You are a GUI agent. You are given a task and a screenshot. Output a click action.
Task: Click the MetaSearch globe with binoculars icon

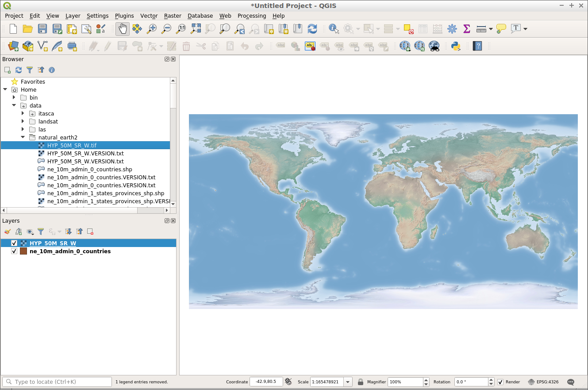point(434,46)
